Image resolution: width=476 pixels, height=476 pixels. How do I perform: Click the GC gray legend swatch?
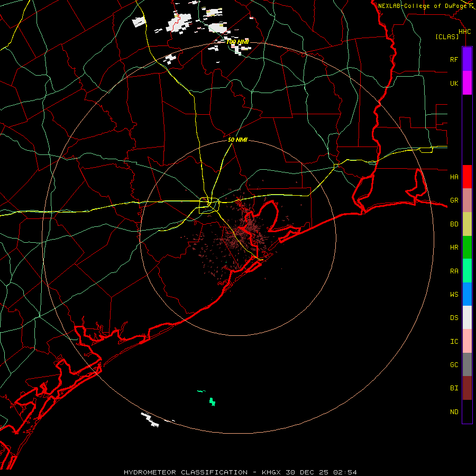pyautogui.click(x=467, y=364)
